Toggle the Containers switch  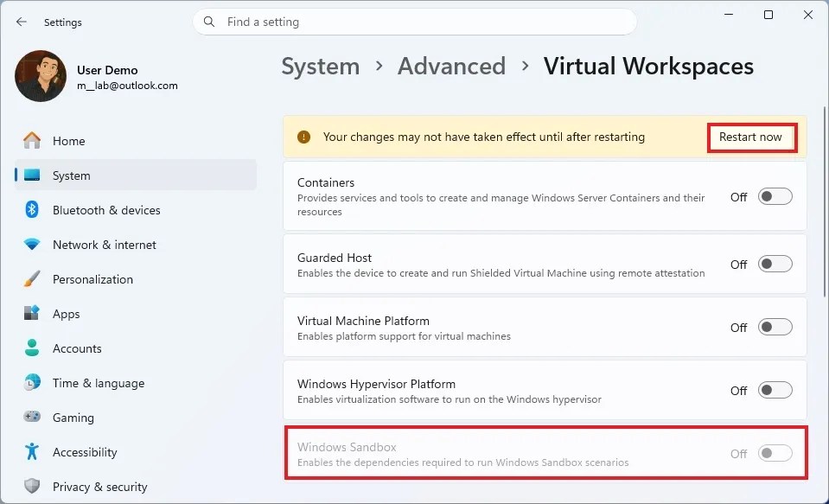[x=775, y=197]
